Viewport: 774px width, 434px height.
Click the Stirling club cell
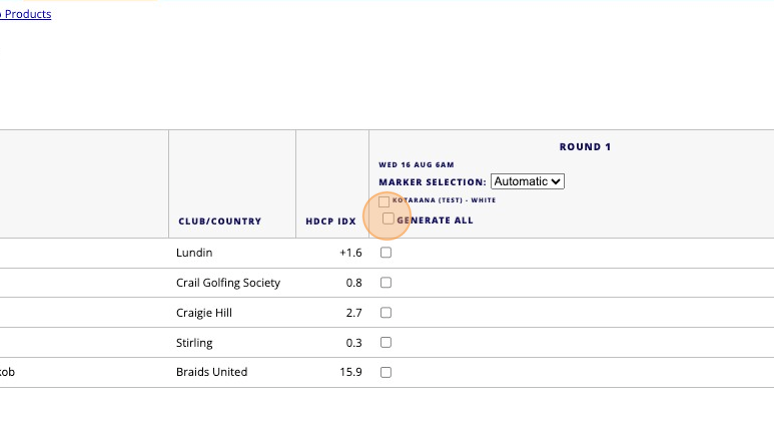pos(195,343)
